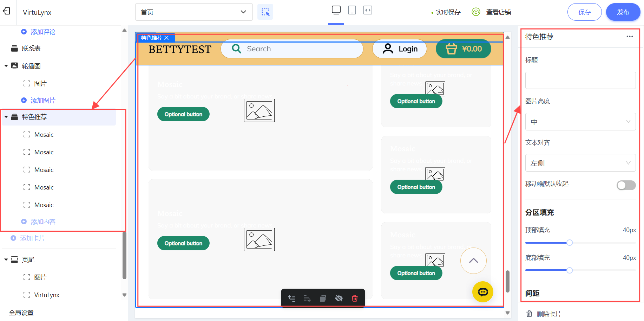Click the duplicate section icon
The width and height of the screenshot is (644, 321).
pos(323,298)
